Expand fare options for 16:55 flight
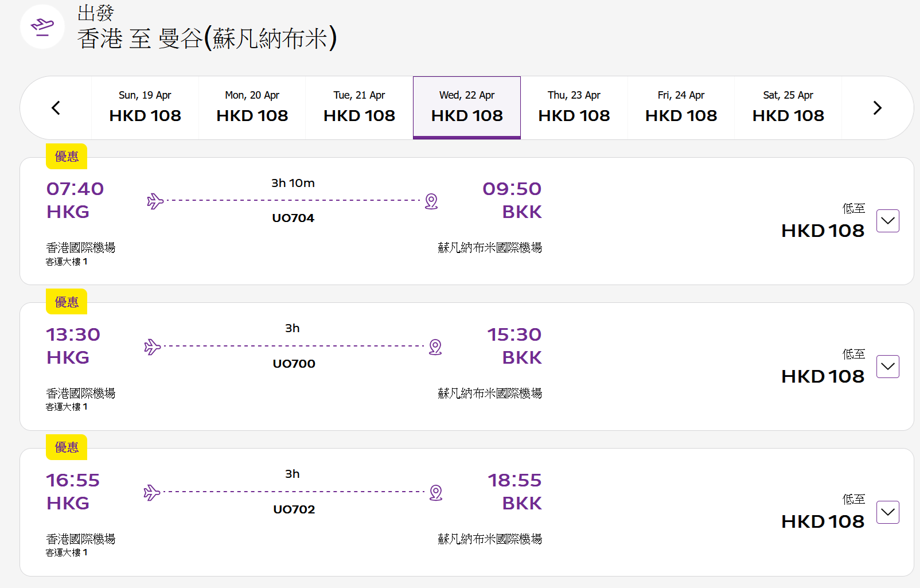This screenshot has width=920, height=588. (887, 512)
